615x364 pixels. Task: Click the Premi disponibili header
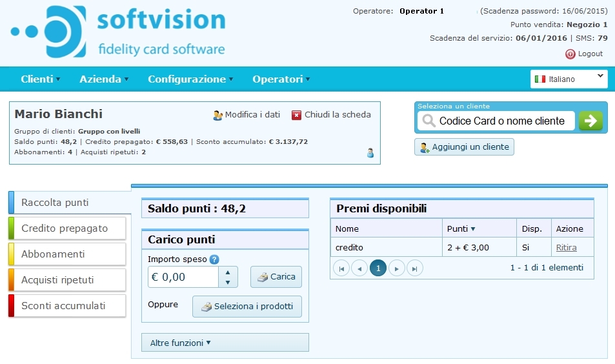462,208
